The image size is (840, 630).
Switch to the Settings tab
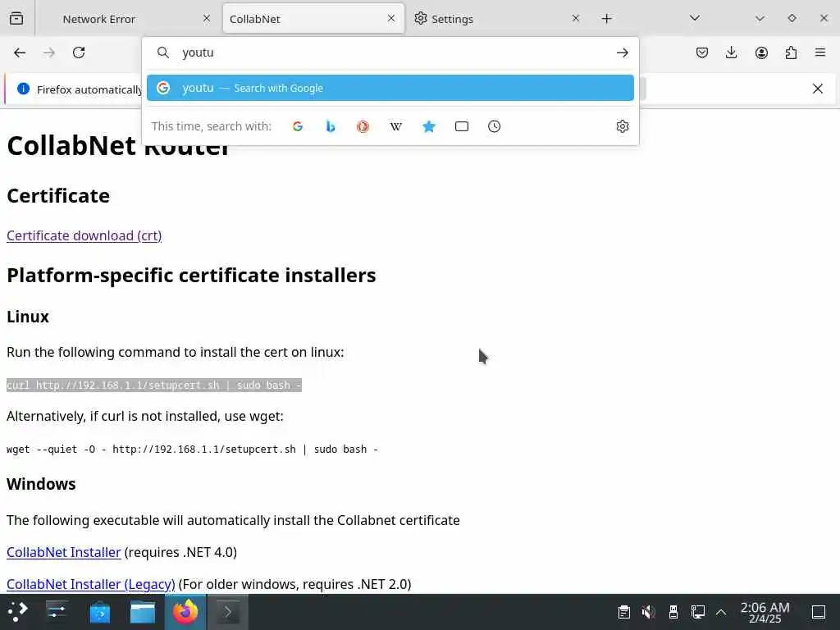tap(496, 19)
